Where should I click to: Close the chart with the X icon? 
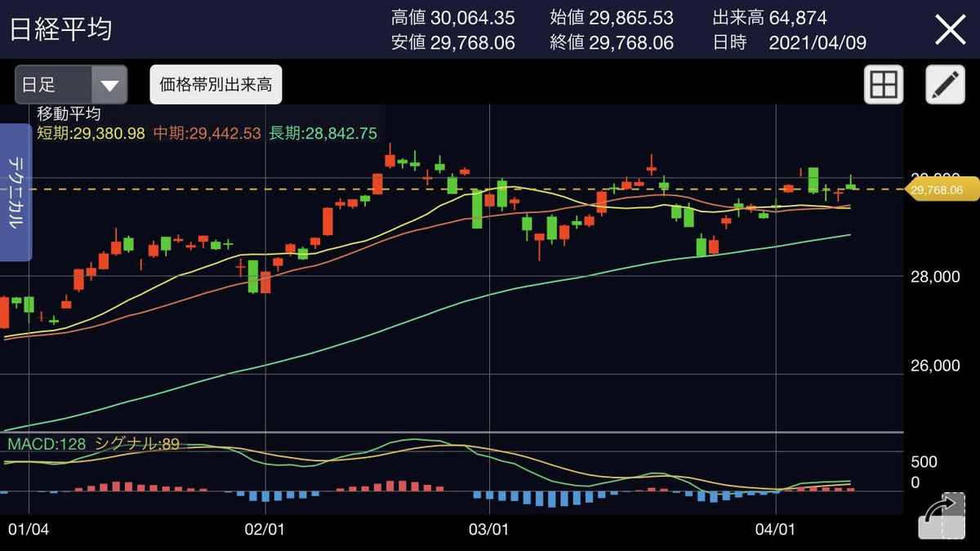[x=950, y=30]
